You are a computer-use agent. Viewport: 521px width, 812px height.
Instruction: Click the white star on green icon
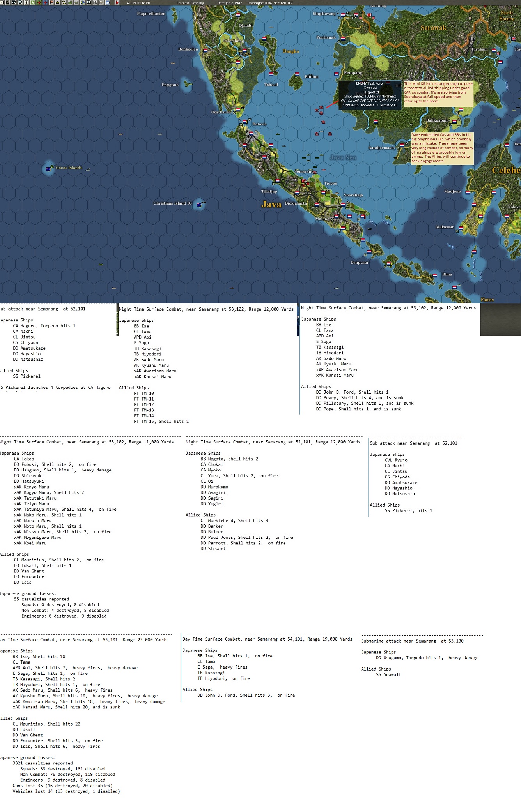(x=33, y=2)
